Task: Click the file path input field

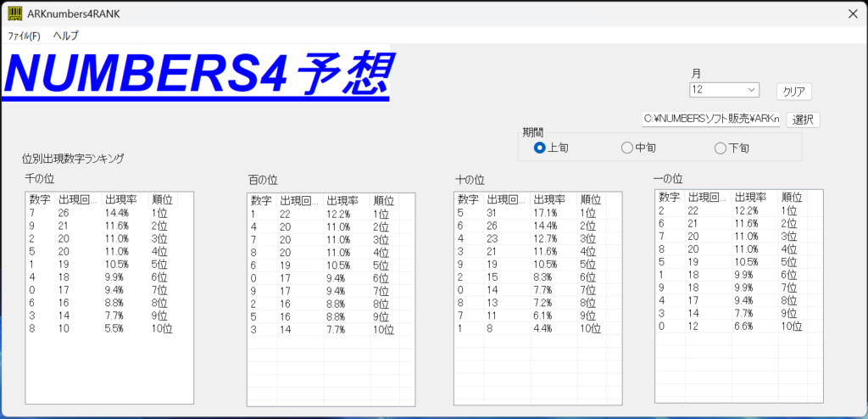Action: click(x=709, y=120)
